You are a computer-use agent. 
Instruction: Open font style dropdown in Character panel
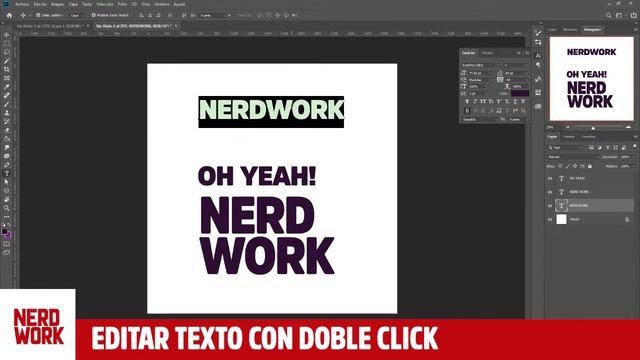516,65
